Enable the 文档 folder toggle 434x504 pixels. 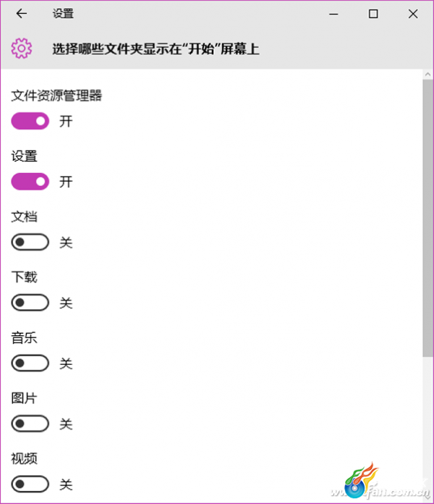point(30,242)
